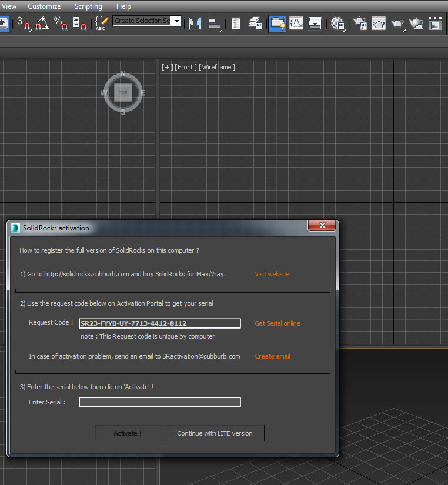Click the [+] viewport menu label
Screen dimensions: 448x485
[x=167, y=67]
